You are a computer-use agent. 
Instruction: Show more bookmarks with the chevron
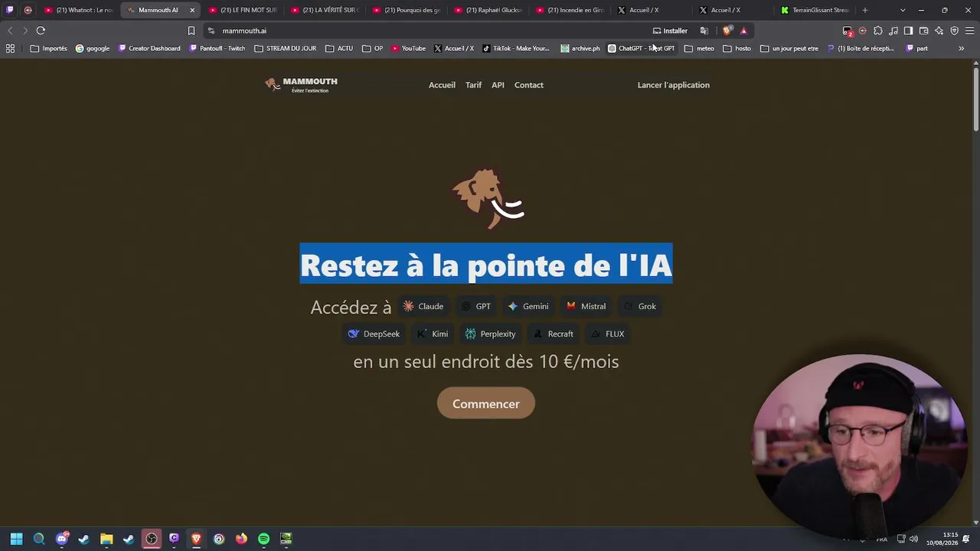click(x=962, y=48)
